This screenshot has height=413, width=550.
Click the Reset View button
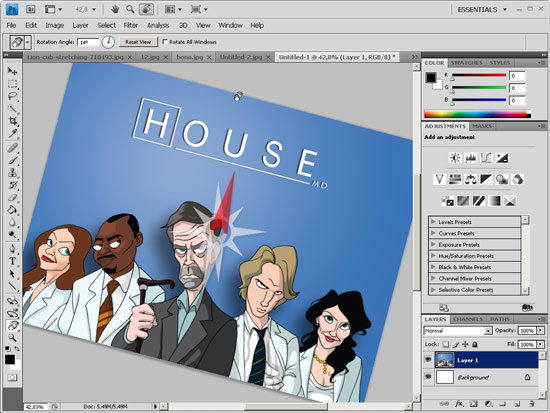tap(138, 42)
